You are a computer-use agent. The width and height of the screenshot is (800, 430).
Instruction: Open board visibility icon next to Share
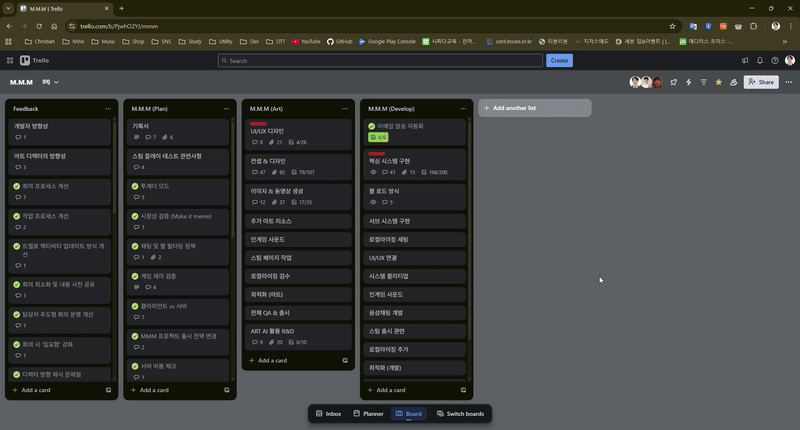point(734,82)
